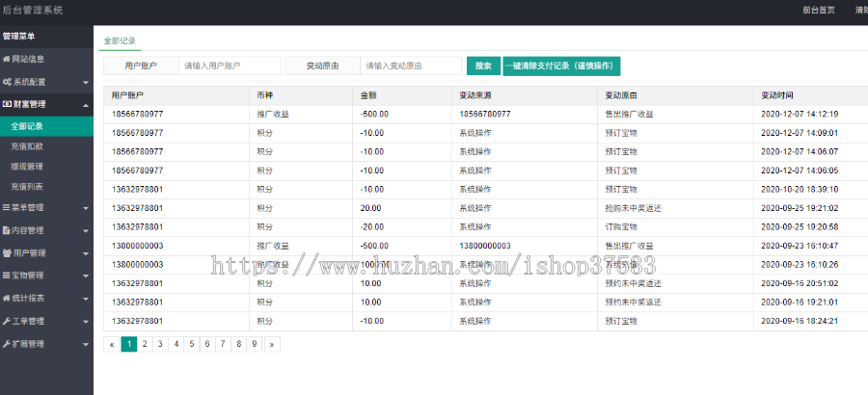The width and height of the screenshot is (868, 395).
Task: Click timestamp 2020-12-07 14:09:01
Action: coord(800,133)
